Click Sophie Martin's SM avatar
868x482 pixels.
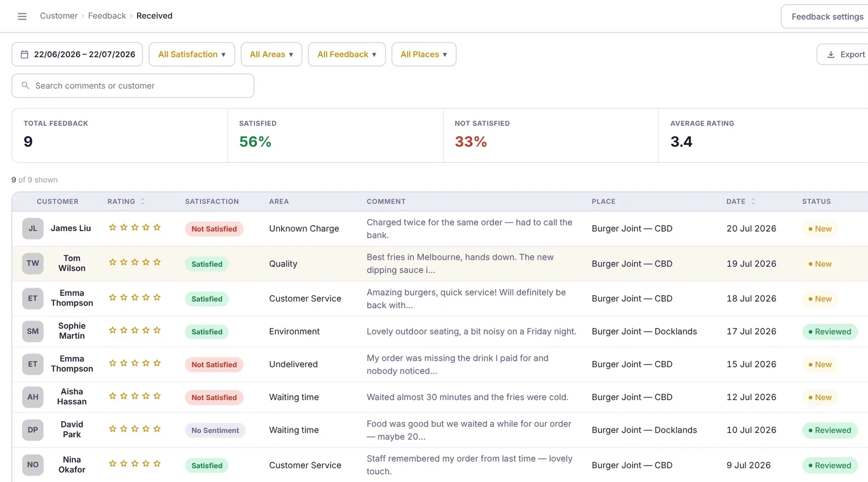tap(33, 331)
